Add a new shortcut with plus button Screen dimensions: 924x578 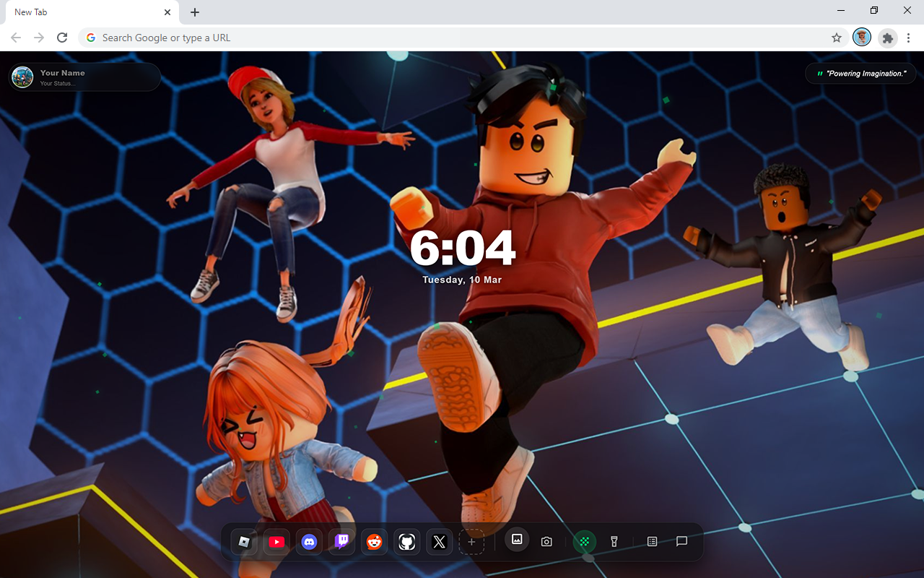pos(471,542)
